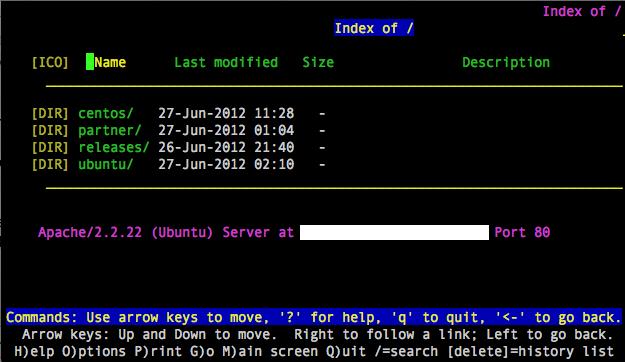Click the /=search command hint
Screen dimensions: 625x362
point(406,352)
